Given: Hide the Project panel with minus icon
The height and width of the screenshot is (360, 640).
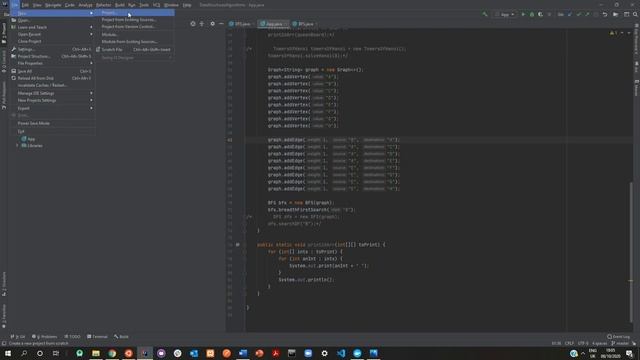Looking at the screenshot, I should click(221, 24).
